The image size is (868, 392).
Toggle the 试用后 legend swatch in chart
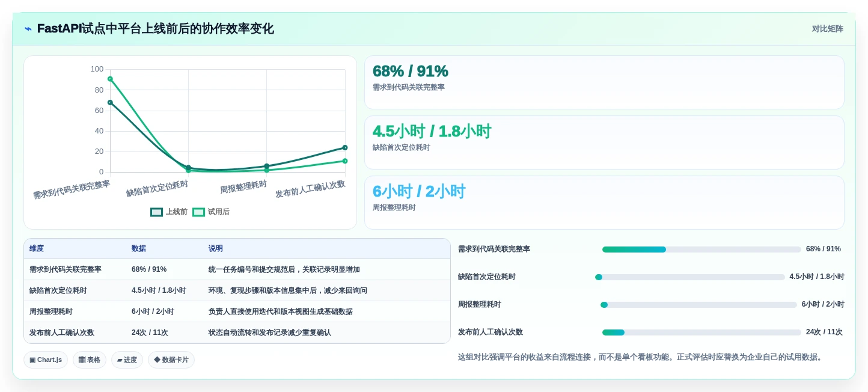click(199, 212)
